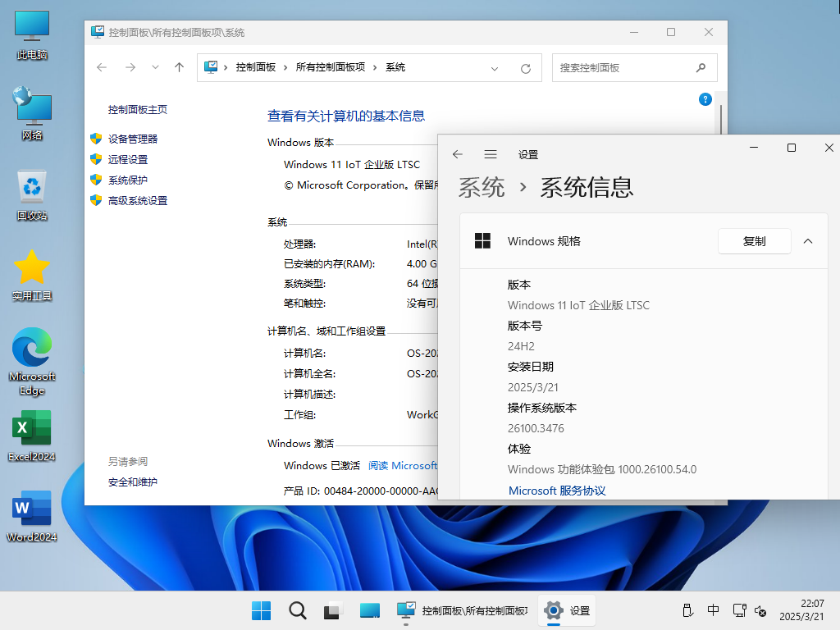
Task: Open the 实用工具 star icon
Action: (32, 276)
